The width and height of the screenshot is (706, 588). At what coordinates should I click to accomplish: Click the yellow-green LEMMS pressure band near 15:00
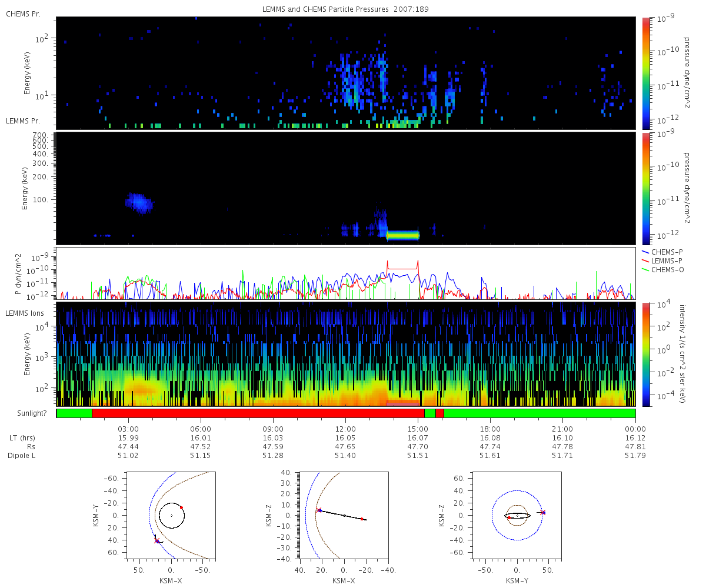point(402,235)
